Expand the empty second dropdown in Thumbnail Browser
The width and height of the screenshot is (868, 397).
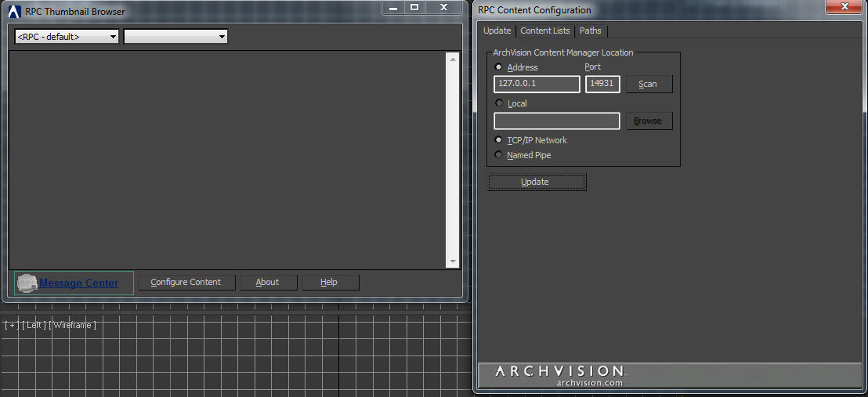[175, 37]
